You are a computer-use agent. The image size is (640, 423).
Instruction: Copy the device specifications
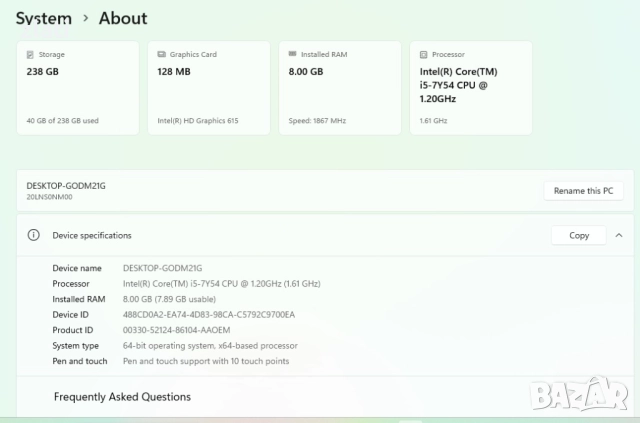(x=579, y=236)
